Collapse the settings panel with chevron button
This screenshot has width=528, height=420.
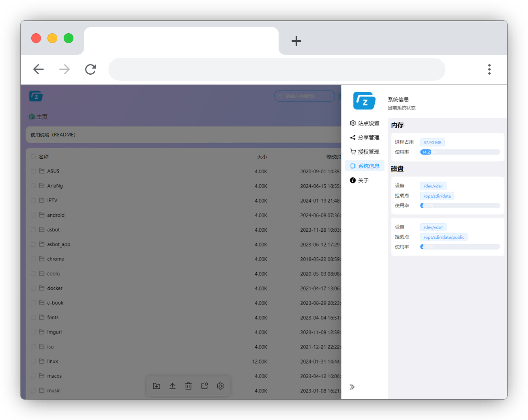(352, 387)
